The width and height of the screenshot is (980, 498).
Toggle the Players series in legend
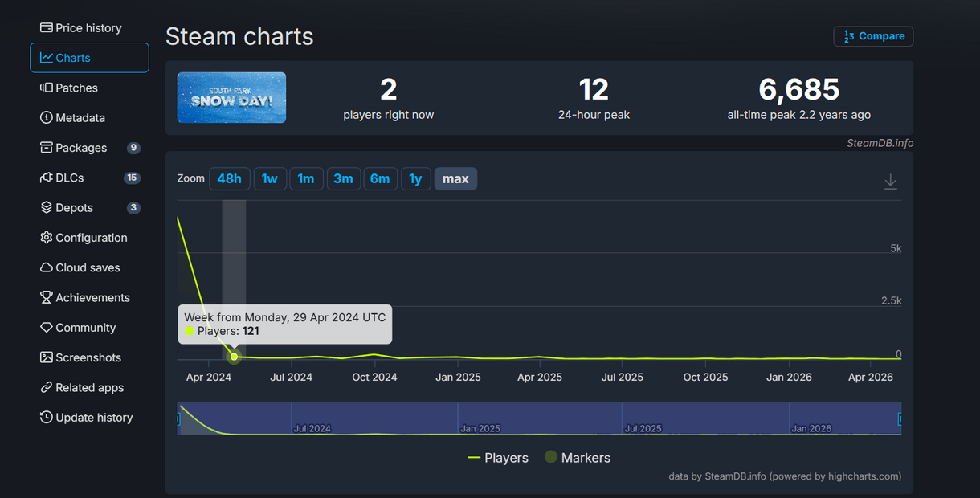click(x=498, y=458)
